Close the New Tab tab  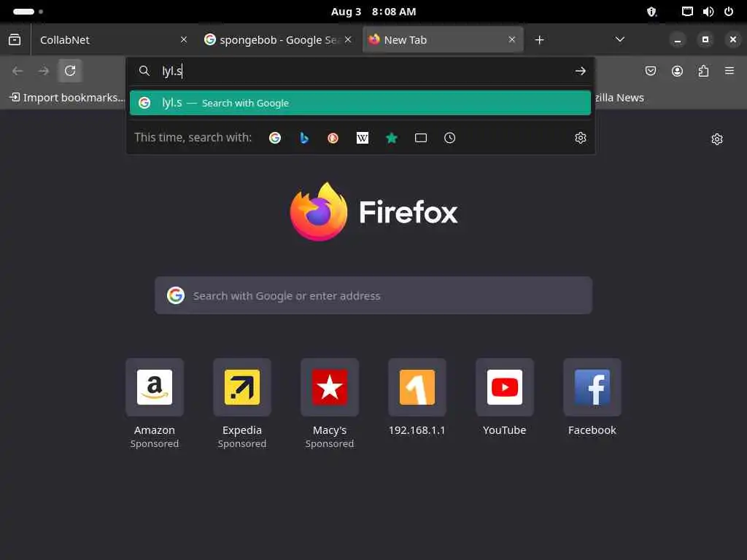click(x=512, y=39)
